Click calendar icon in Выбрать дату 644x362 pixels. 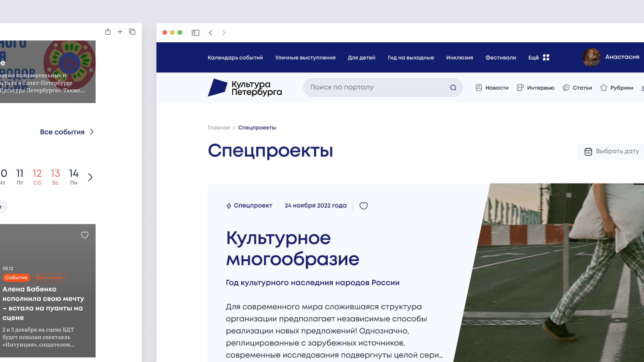[x=588, y=152]
